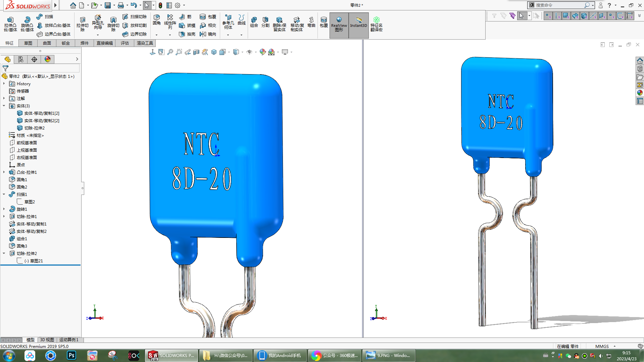Click the 分割 split tool
Viewport: 644px width, 362px height.
[265, 22]
